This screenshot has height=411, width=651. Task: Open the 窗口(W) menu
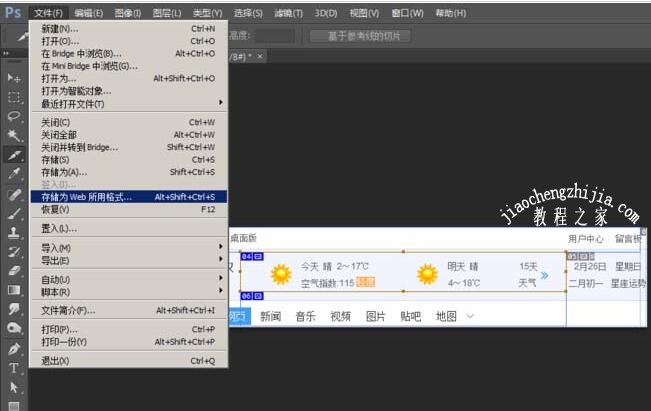(407, 13)
